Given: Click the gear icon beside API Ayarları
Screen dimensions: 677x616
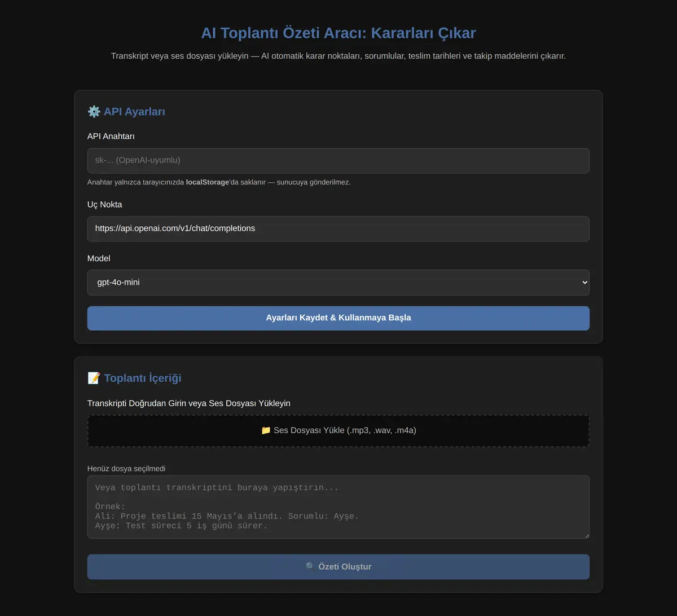Looking at the screenshot, I should (94, 112).
